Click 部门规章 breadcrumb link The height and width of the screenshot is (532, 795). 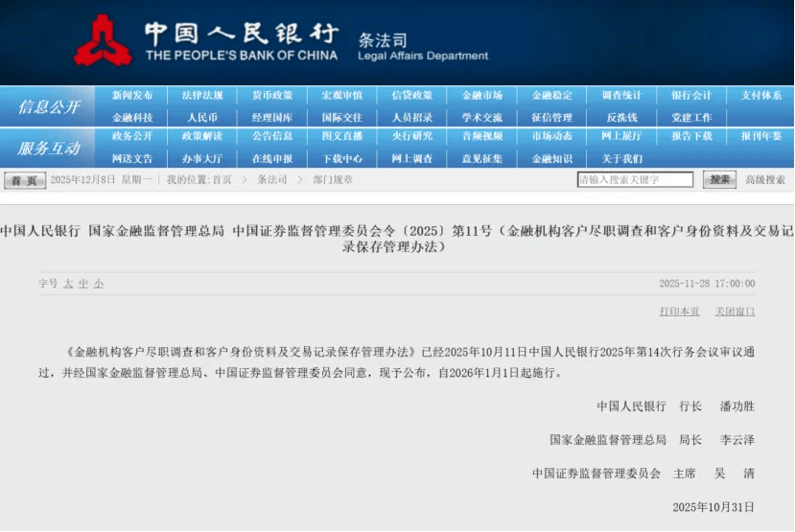click(333, 180)
